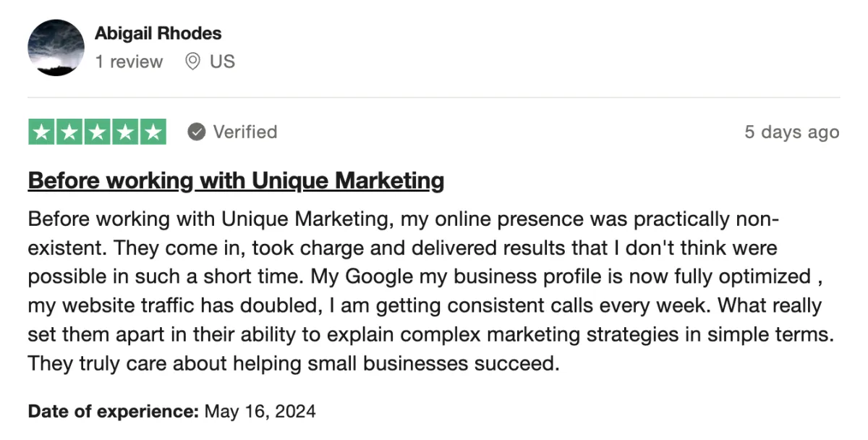Screen dimensions: 868x440
Task: Click the fifth green rating star
Action: point(153,132)
